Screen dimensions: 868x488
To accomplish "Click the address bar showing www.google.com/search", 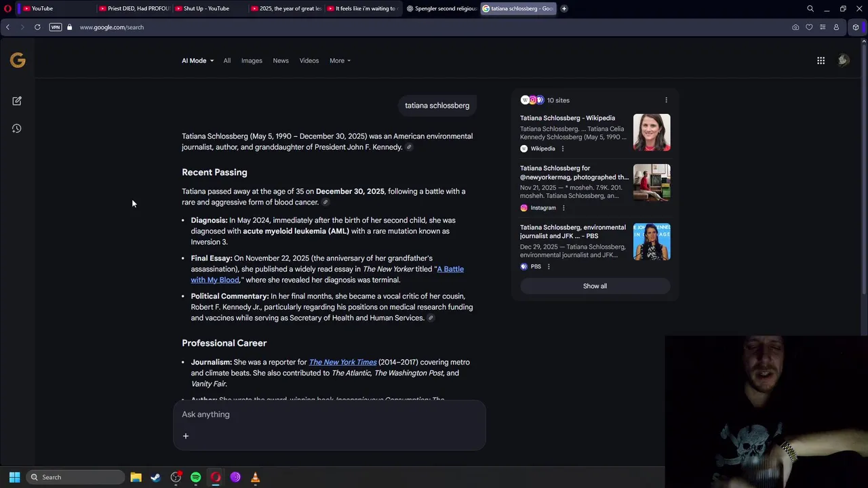I will (112, 27).
